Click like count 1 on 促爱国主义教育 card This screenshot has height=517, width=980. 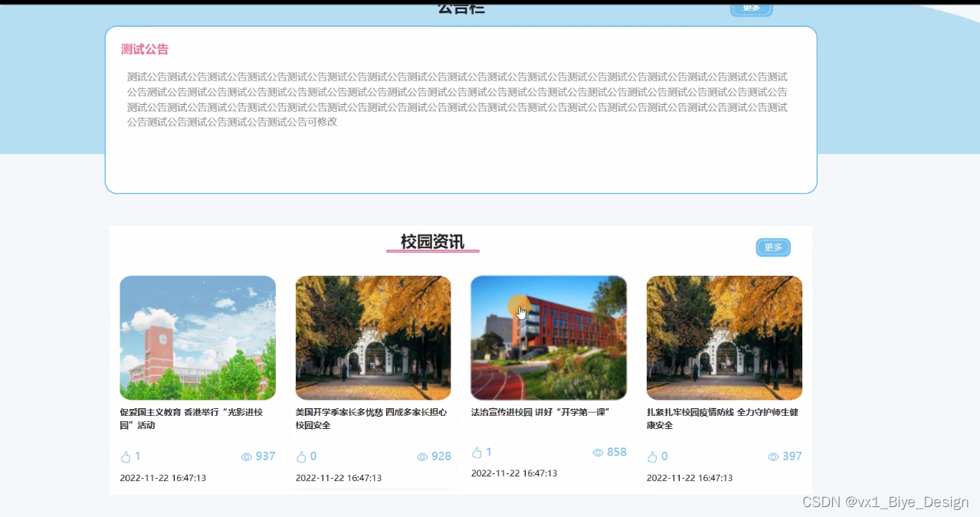pyautogui.click(x=138, y=456)
